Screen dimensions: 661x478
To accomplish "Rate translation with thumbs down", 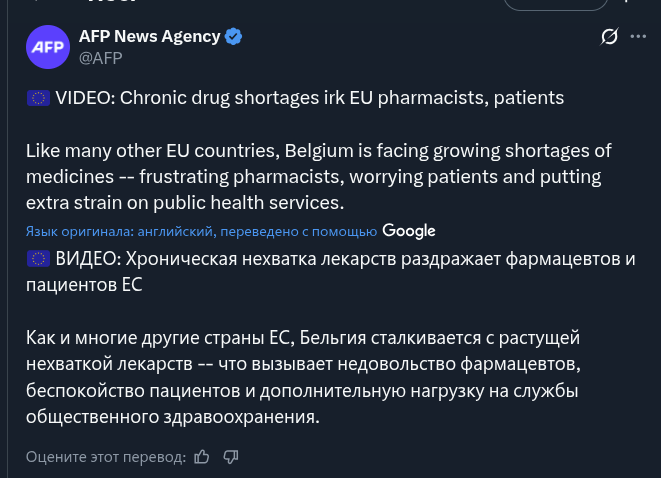I will tap(231, 457).
